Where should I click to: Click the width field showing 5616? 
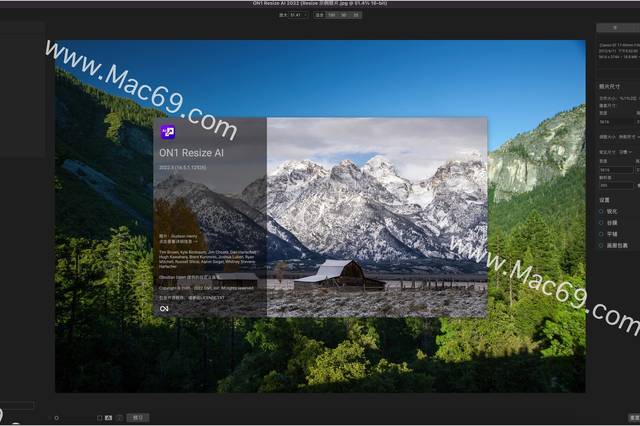pyautogui.click(x=616, y=170)
